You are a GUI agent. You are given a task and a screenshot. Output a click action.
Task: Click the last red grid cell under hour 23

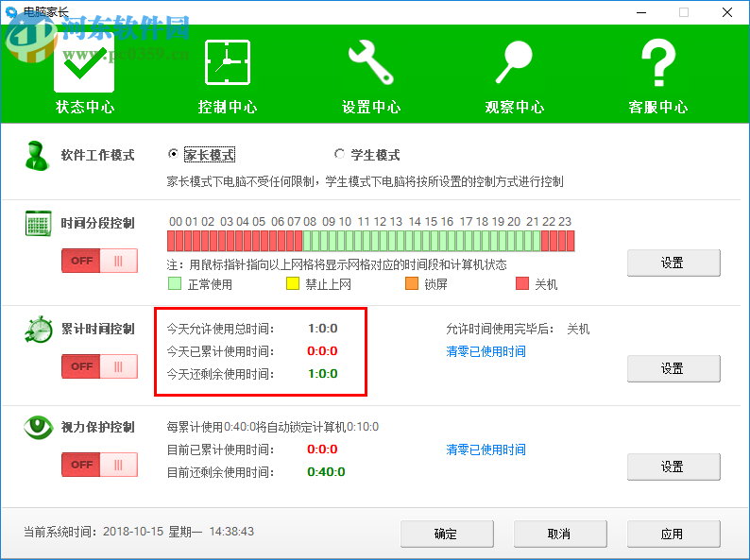point(571,241)
